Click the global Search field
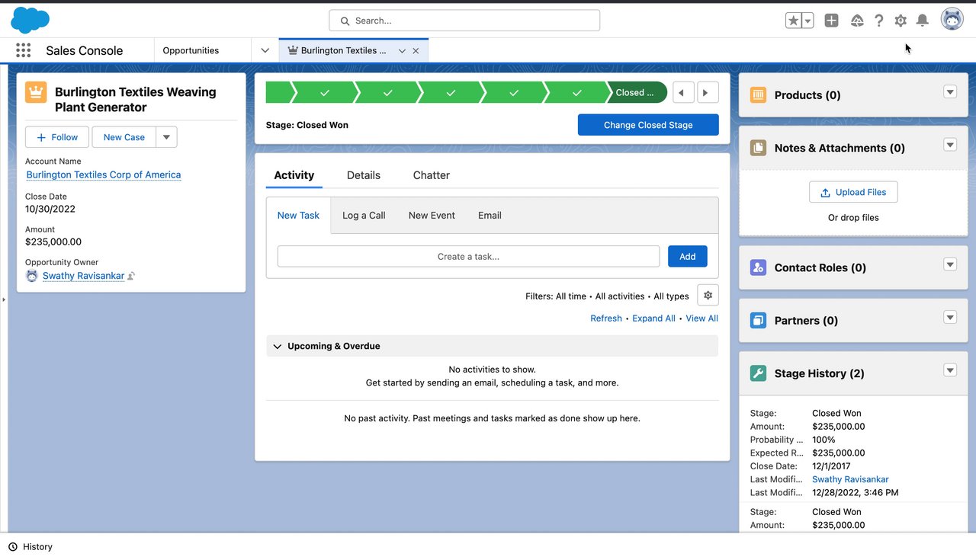 tap(464, 21)
